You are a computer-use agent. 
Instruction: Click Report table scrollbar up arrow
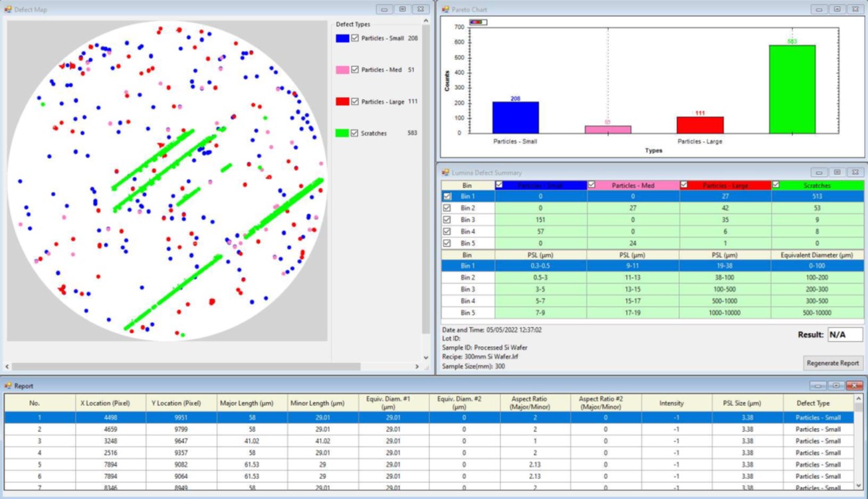pos(858,399)
